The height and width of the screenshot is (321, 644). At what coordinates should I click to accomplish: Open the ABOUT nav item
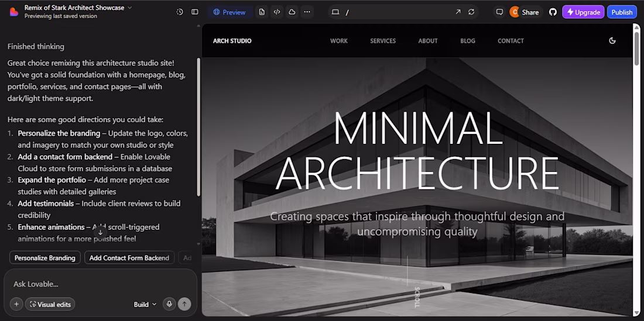[x=428, y=41]
